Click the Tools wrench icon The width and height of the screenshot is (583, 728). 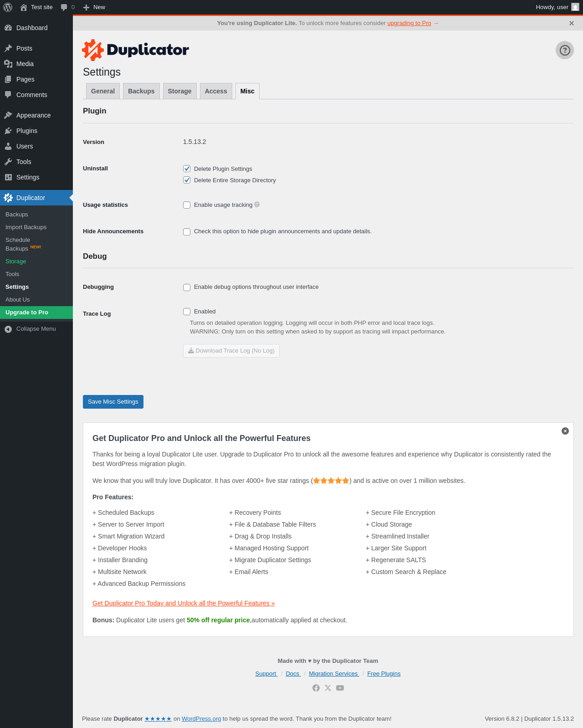pos(8,162)
